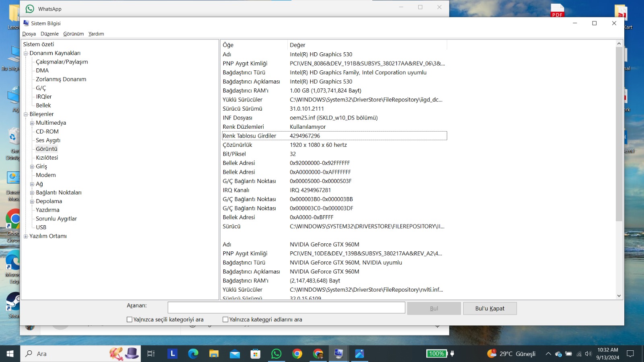Expand the Giriş tree node
Image resolution: width=644 pixels, height=362 pixels.
[x=32, y=167]
